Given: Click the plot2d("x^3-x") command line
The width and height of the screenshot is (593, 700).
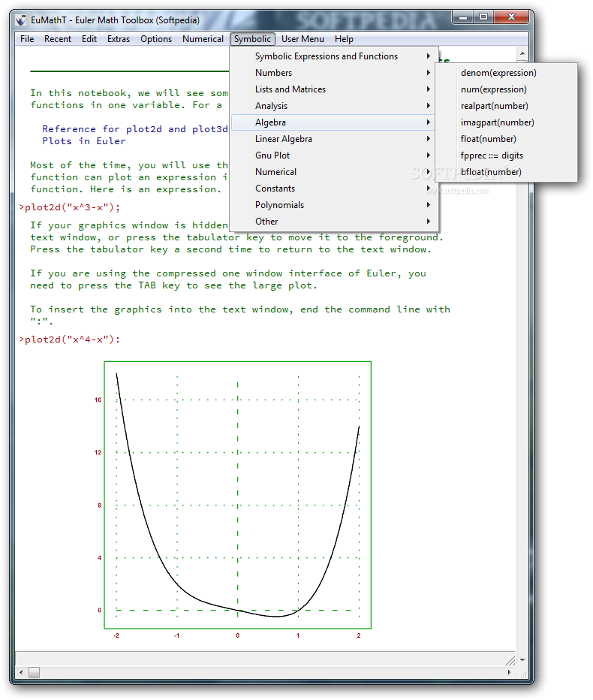Looking at the screenshot, I should (70, 207).
